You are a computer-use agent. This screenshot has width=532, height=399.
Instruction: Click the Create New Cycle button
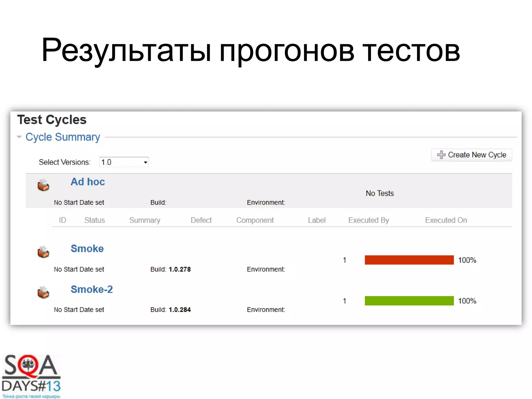pyautogui.click(x=471, y=155)
